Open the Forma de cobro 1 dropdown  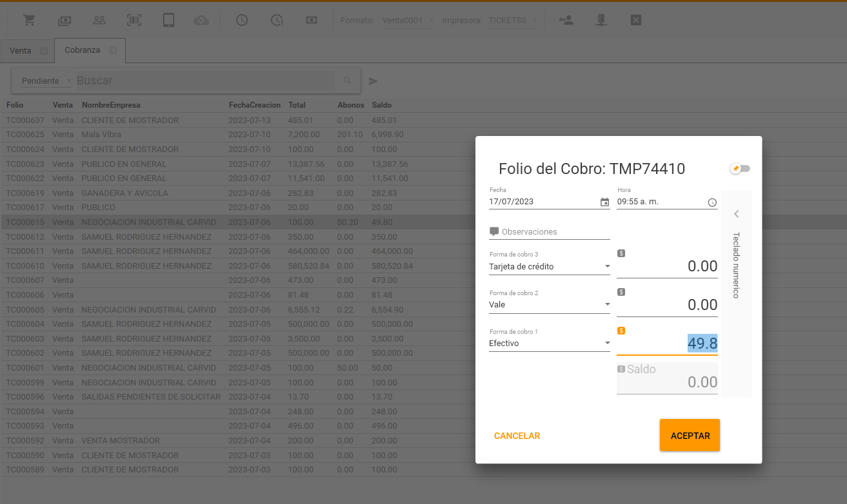pos(550,344)
